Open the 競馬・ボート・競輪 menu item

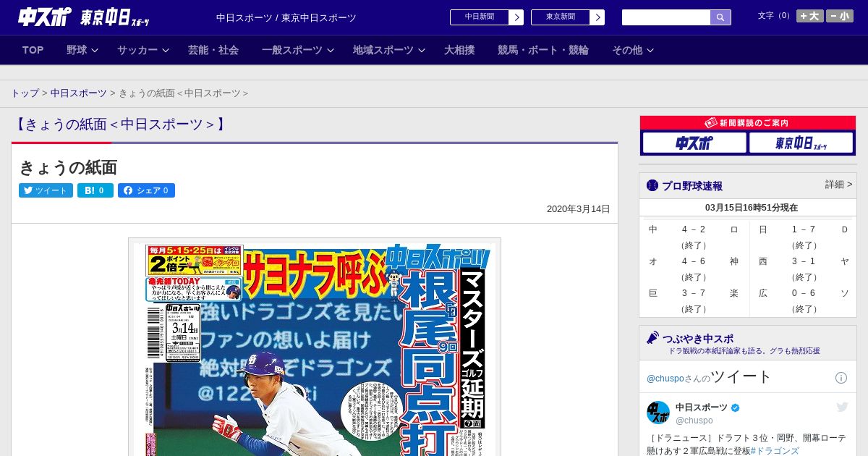[x=543, y=50]
